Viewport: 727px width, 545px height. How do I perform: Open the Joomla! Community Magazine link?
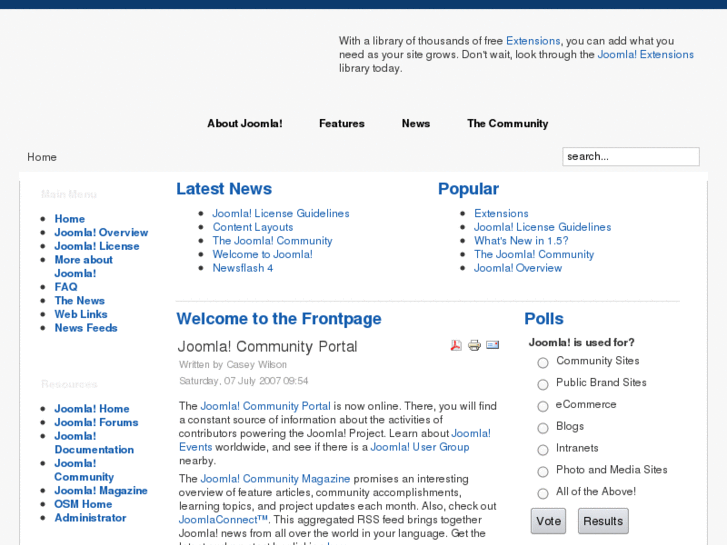point(275,479)
